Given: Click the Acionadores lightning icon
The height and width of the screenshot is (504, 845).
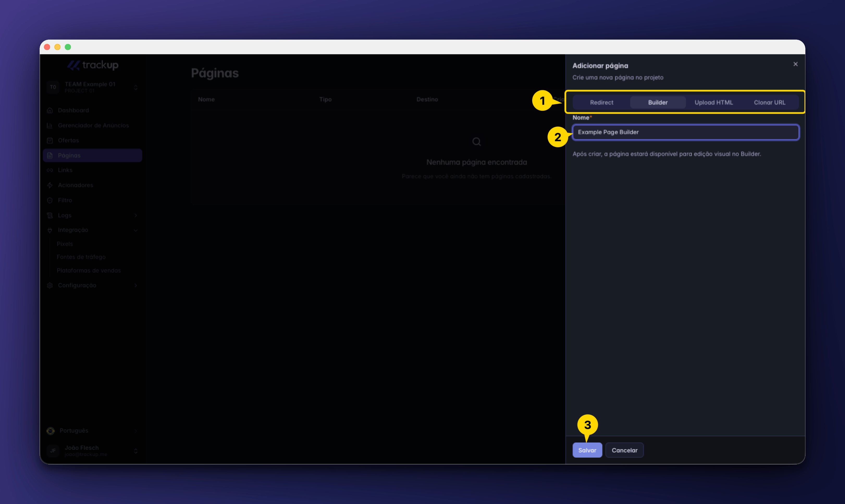Looking at the screenshot, I should pos(50,185).
